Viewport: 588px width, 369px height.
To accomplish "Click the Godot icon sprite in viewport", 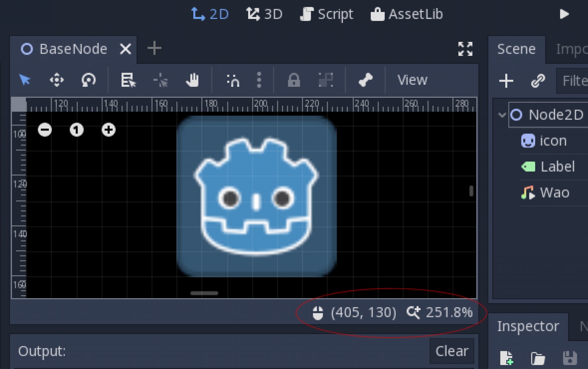I will click(x=256, y=196).
